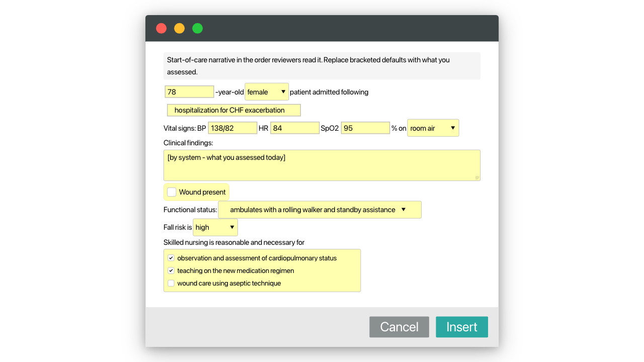644x362 pixels.
Task: Uncheck observation and assessment of cardiopulmonary status
Action: pyautogui.click(x=171, y=258)
